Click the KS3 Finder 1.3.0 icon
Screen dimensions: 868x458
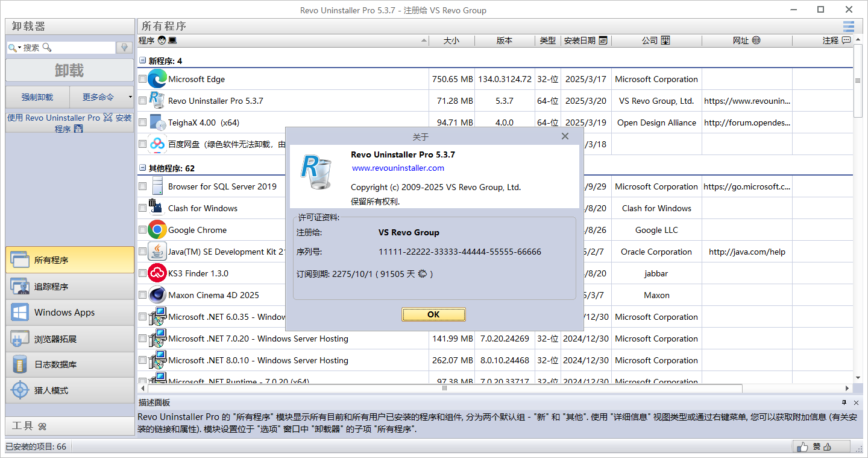click(x=157, y=273)
